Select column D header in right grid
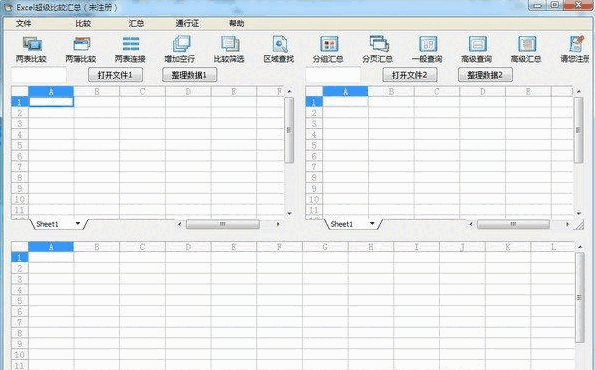595x370 pixels. click(482, 91)
